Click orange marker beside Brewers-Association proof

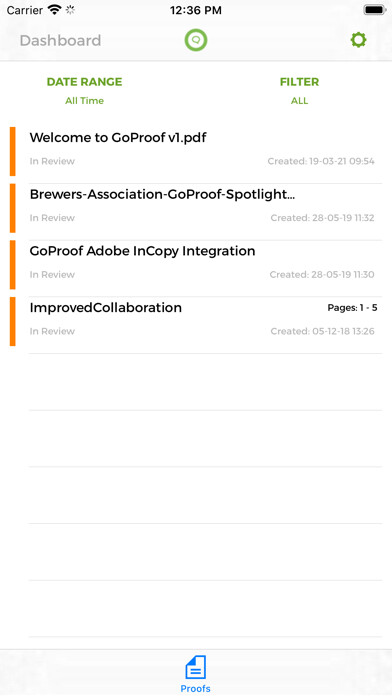(12, 208)
